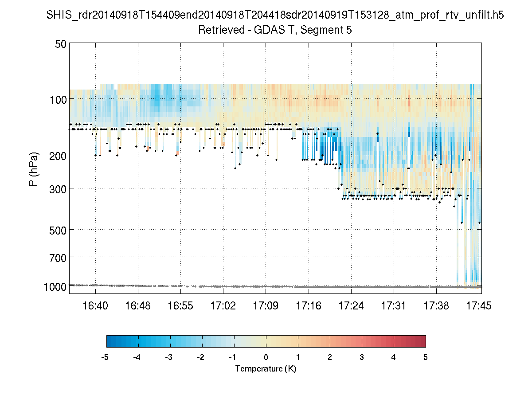The image size is (532, 399).
Task: Click colorbar at the 0 value
Action: (x=266, y=341)
